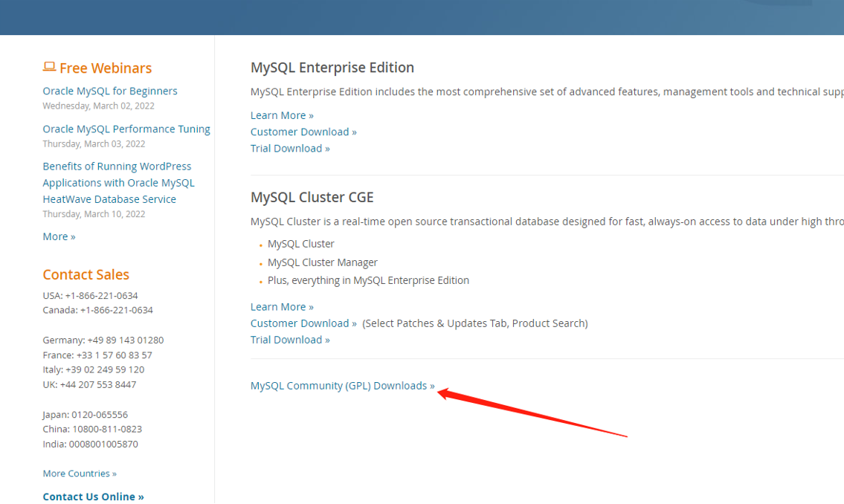
Task: Click the Free Webinars laptop icon
Action: (x=49, y=67)
